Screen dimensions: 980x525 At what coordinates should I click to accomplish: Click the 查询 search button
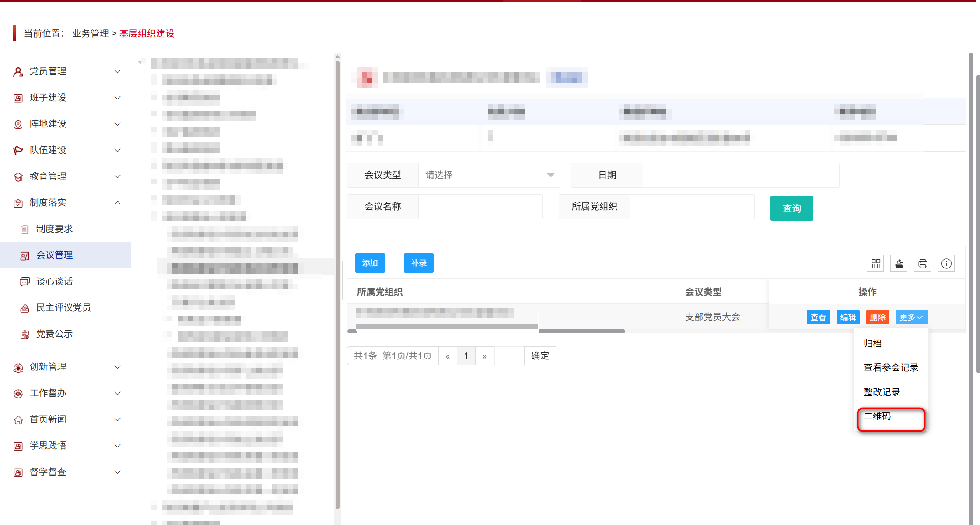tap(791, 208)
